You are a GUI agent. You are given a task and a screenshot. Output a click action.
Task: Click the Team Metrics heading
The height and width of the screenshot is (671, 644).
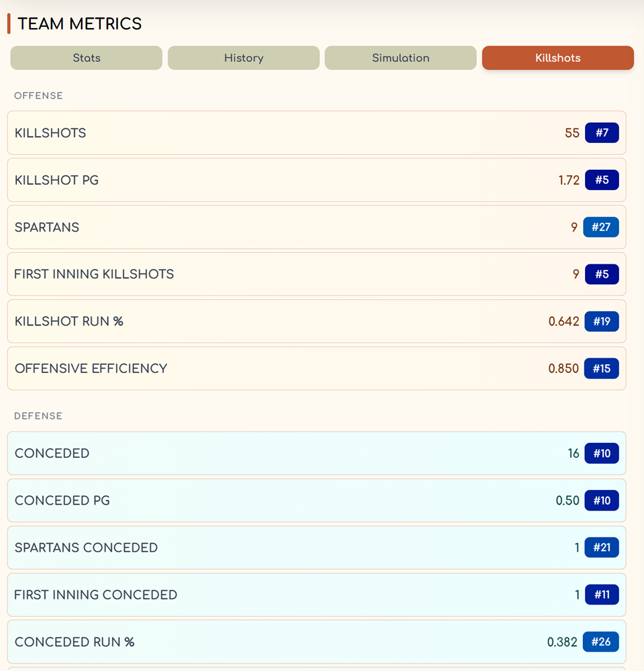tap(79, 24)
